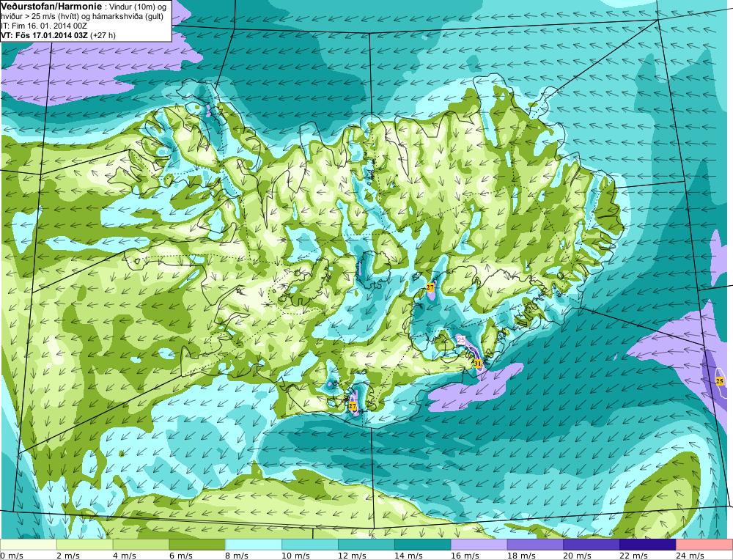The width and height of the screenshot is (733, 560).
Task: Click the '12 m/s' legend label
Action: click(352, 556)
